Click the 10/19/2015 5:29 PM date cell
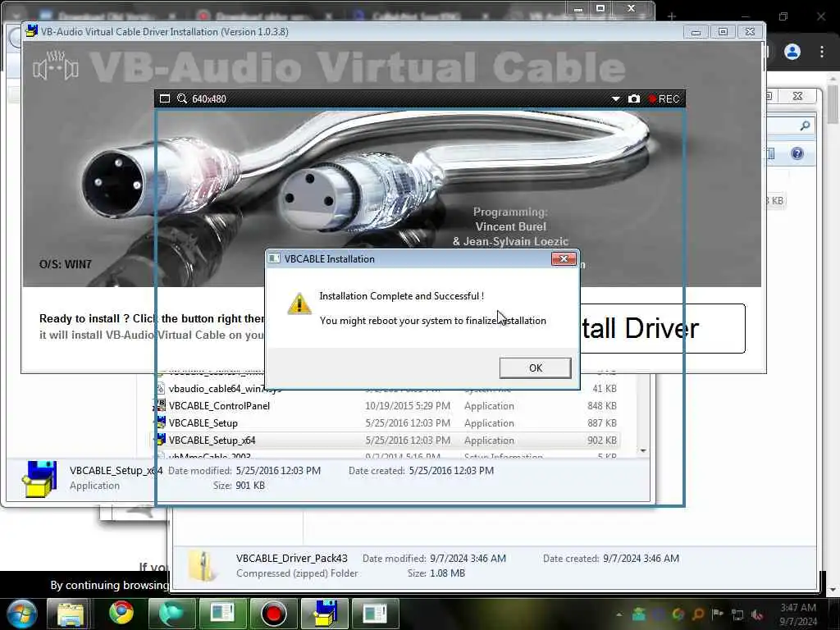This screenshot has width=840, height=630. (x=408, y=406)
